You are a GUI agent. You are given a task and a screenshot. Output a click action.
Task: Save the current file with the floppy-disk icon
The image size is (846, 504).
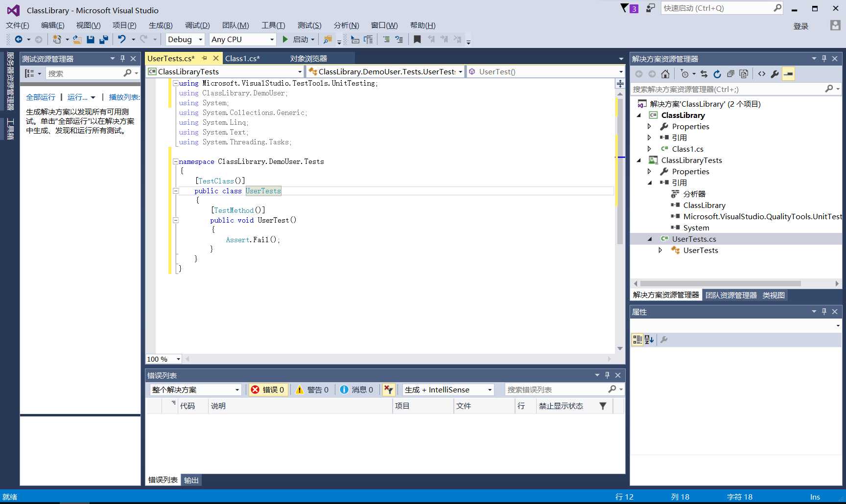pos(90,39)
